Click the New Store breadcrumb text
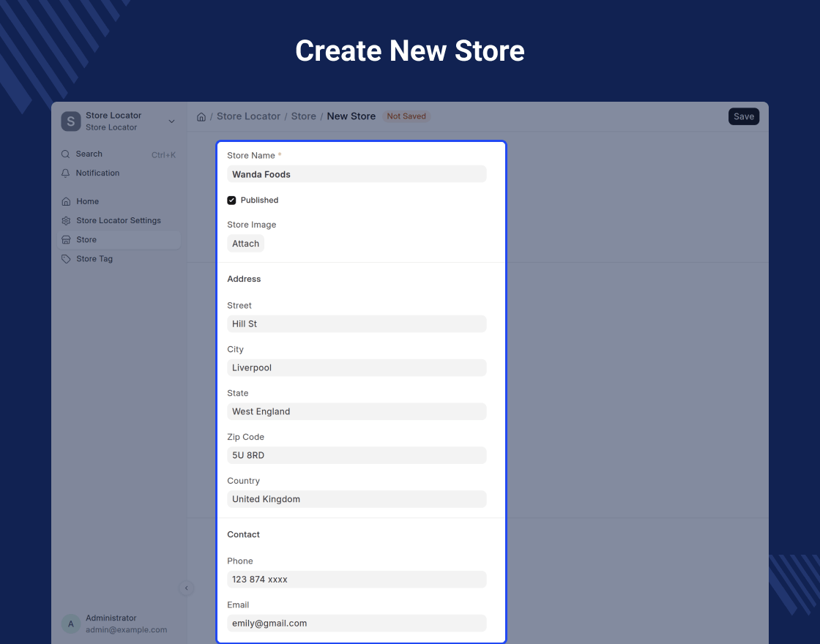This screenshot has width=820, height=644. (351, 116)
